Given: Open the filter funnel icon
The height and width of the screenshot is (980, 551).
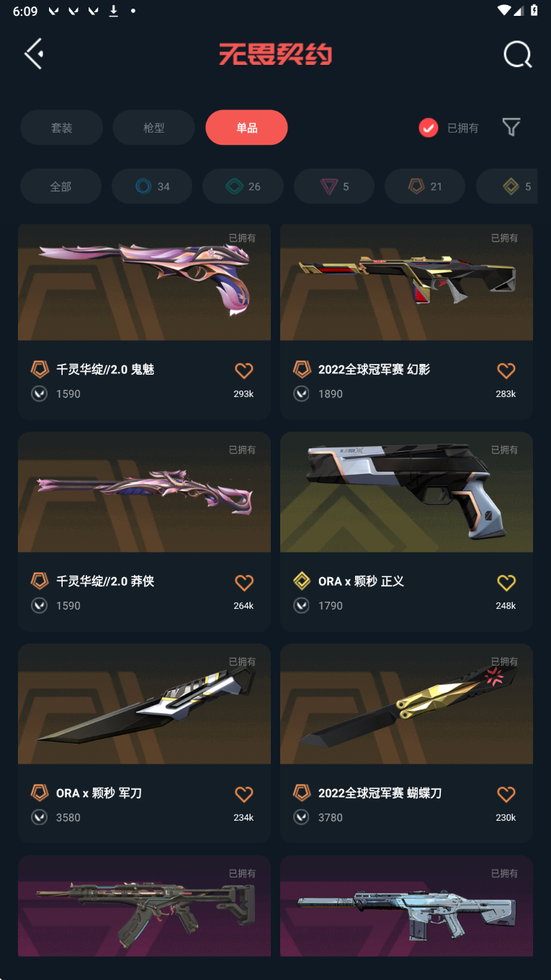Looking at the screenshot, I should [511, 128].
